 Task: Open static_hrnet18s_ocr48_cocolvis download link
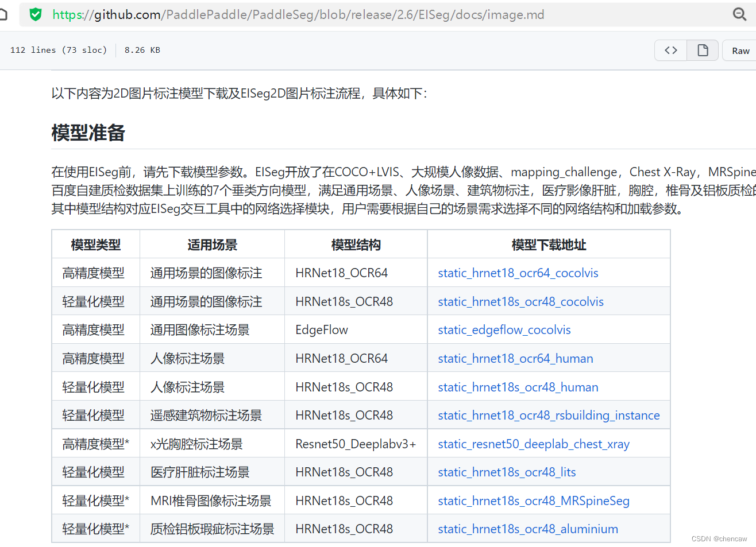520,302
